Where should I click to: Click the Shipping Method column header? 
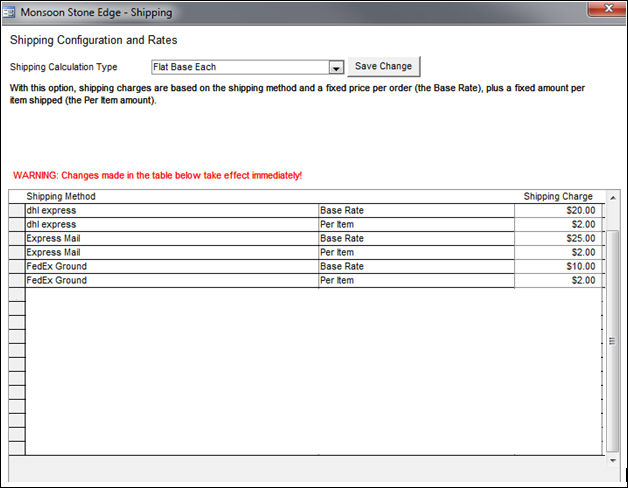coord(60,196)
